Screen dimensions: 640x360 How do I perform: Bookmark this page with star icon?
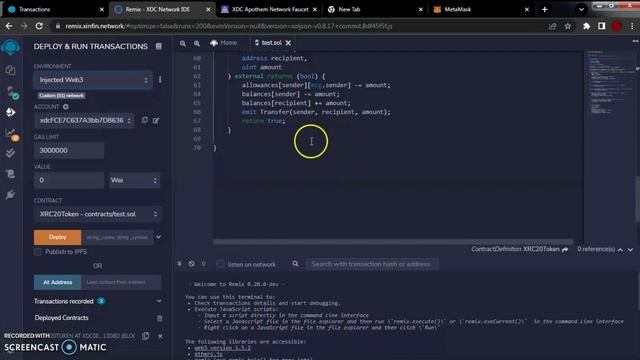pos(568,26)
